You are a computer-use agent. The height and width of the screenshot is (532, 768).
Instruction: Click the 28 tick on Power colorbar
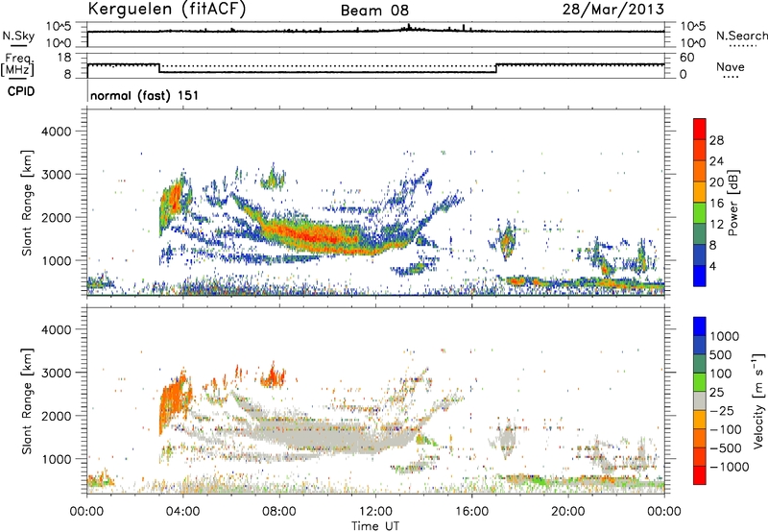716,140
